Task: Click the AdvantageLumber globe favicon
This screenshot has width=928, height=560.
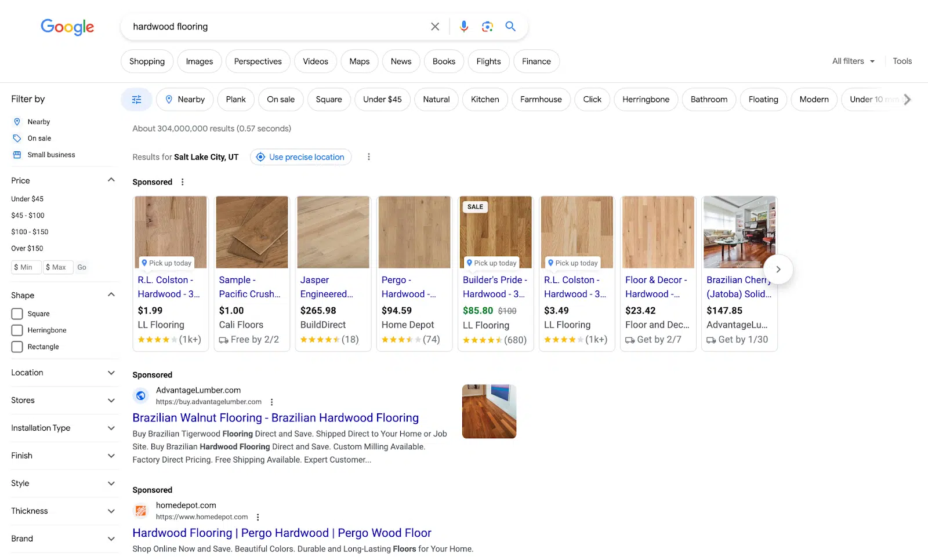Action: (x=141, y=396)
